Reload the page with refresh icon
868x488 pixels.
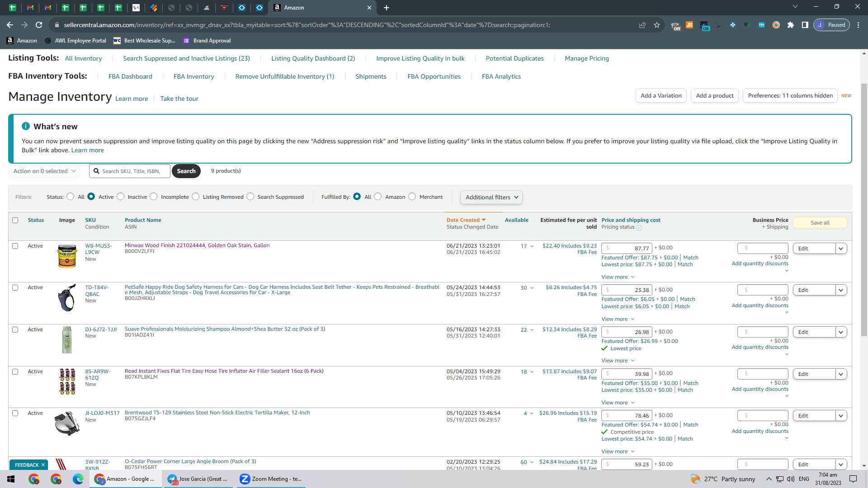39,25
